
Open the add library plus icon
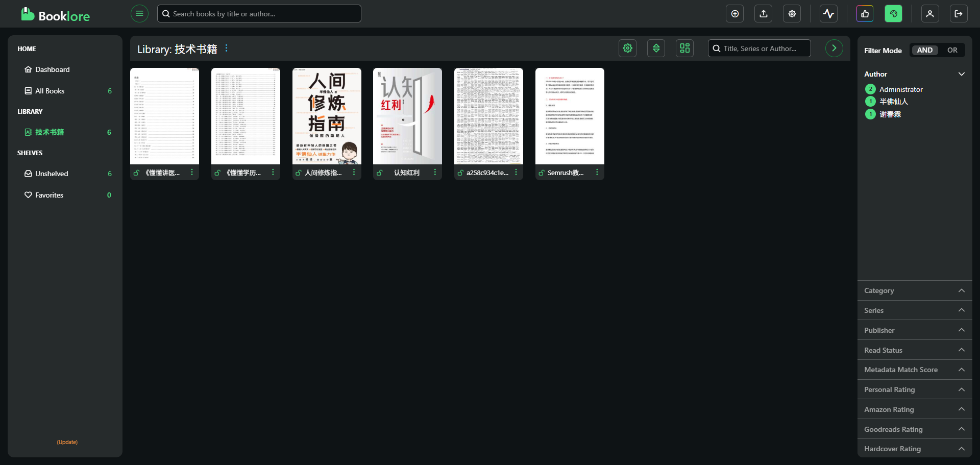click(x=735, y=14)
